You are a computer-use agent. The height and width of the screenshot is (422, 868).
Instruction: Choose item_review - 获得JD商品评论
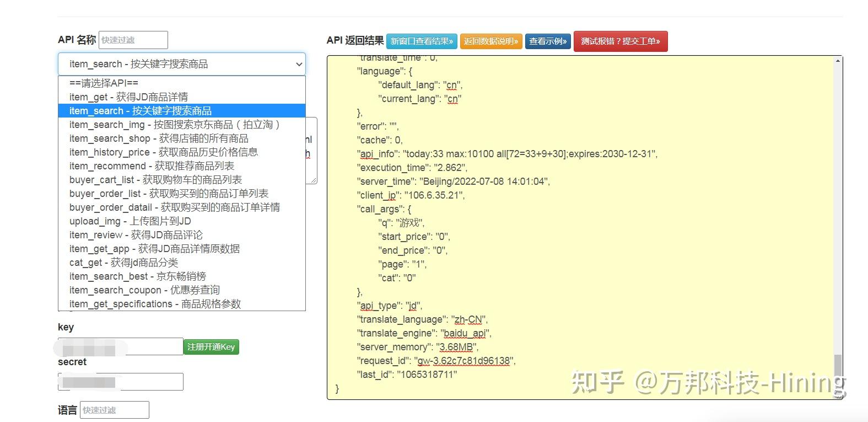181,235
